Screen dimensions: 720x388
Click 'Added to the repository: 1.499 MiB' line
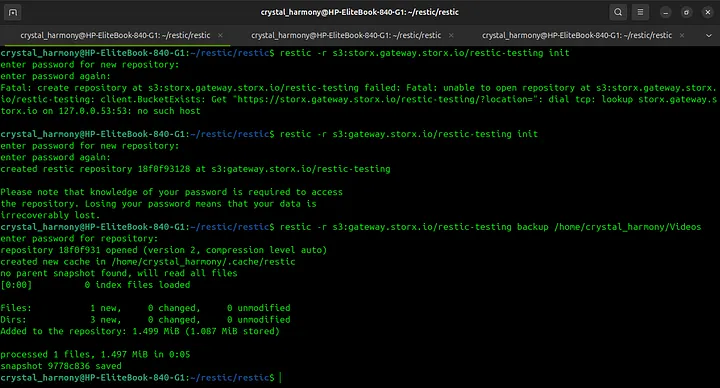140,331
